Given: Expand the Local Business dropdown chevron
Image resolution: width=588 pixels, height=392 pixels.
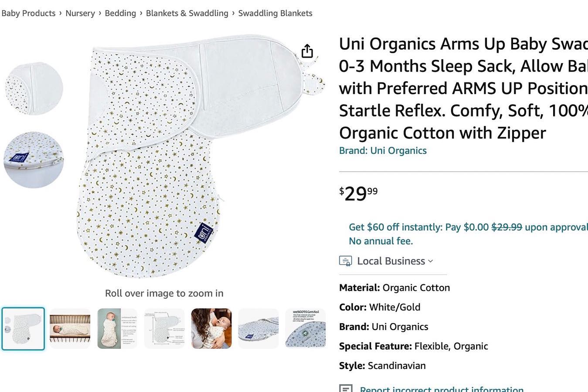Looking at the screenshot, I should 431,261.
